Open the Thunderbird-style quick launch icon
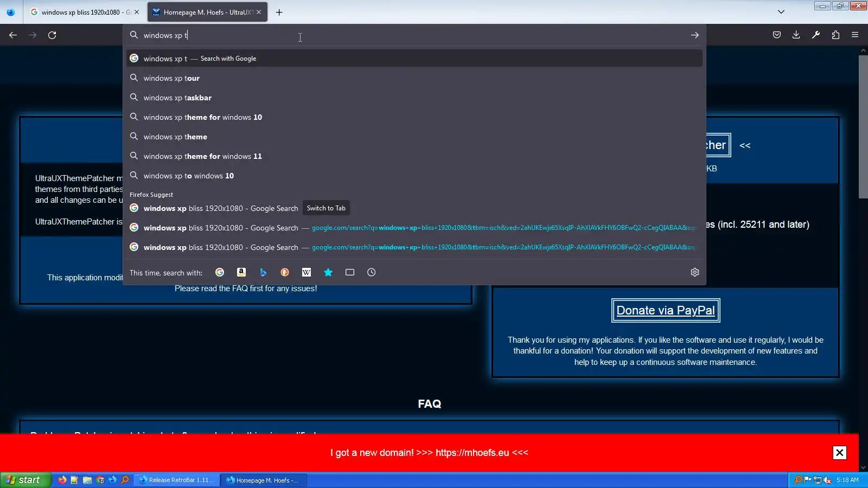 pos(112,480)
